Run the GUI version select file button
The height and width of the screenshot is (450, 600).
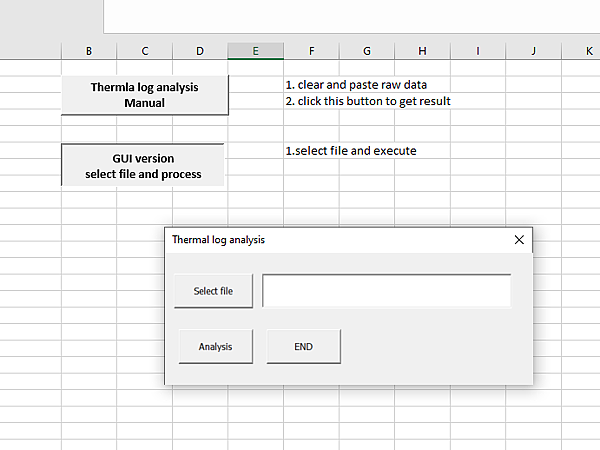point(143,166)
